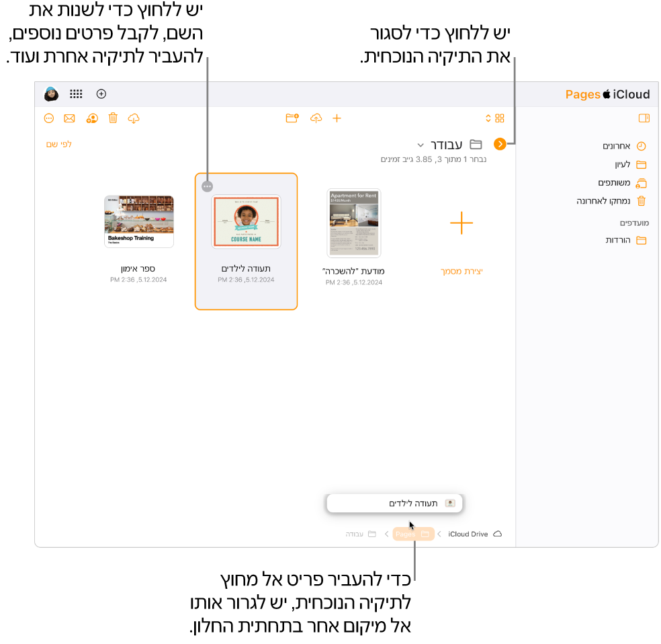Click the ספר אימון document name

point(138,269)
